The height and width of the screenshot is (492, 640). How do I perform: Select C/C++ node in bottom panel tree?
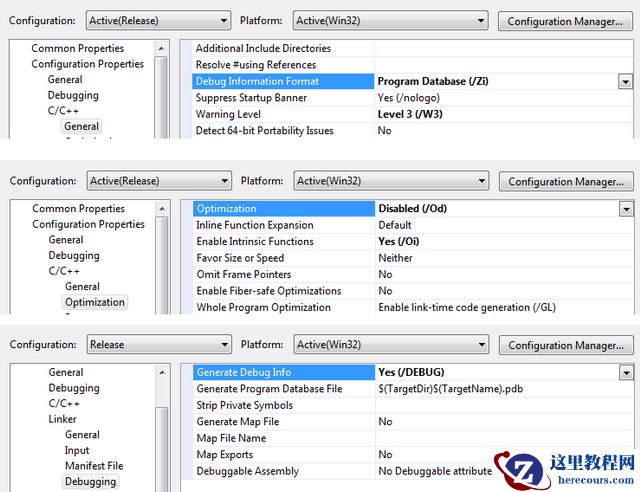pos(64,403)
